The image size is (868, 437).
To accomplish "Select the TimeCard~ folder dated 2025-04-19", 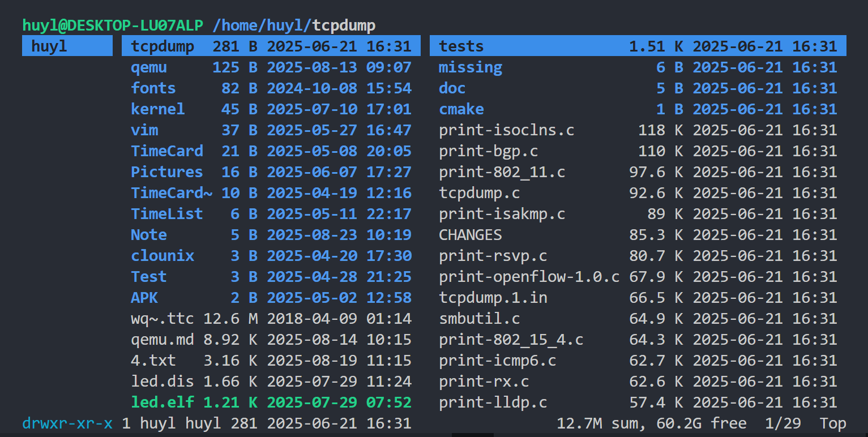I will coord(271,193).
